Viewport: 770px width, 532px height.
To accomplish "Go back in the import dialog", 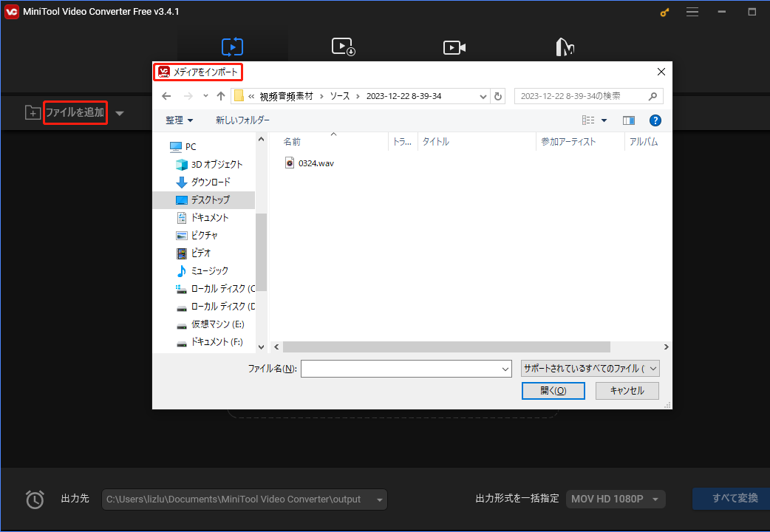I will (x=166, y=96).
